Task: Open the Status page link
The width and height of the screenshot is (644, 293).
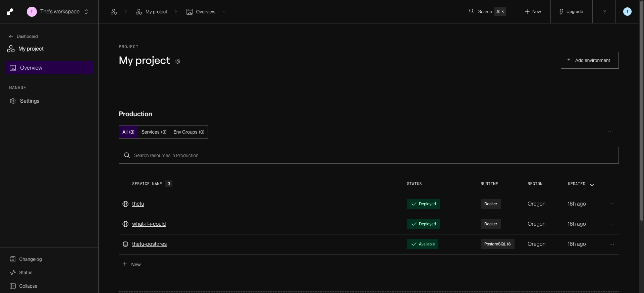Action: pos(21,273)
